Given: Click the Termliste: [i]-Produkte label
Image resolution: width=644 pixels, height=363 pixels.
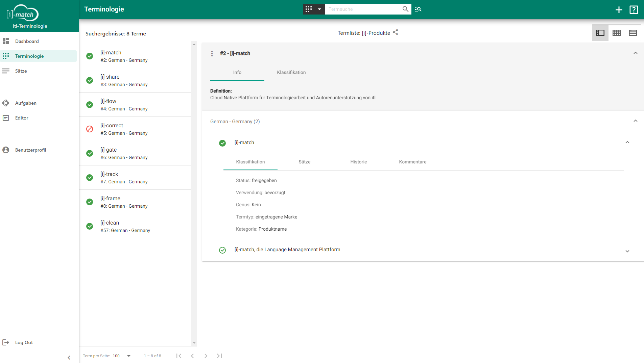Looking at the screenshot, I should coord(364,33).
